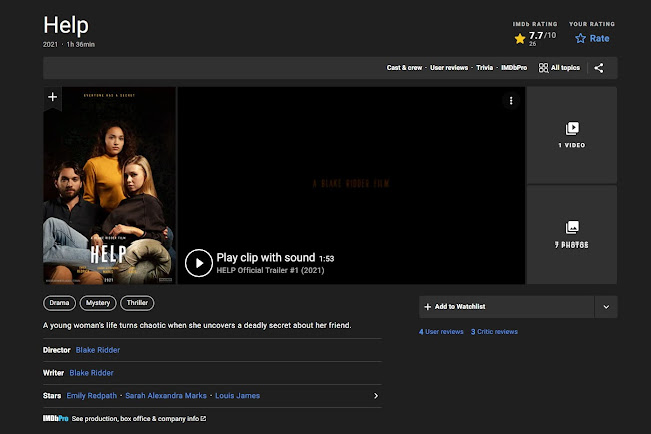The height and width of the screenshot is (434, 651).
Task: Open Louis James' profile
Action: [x=237, y=396]
